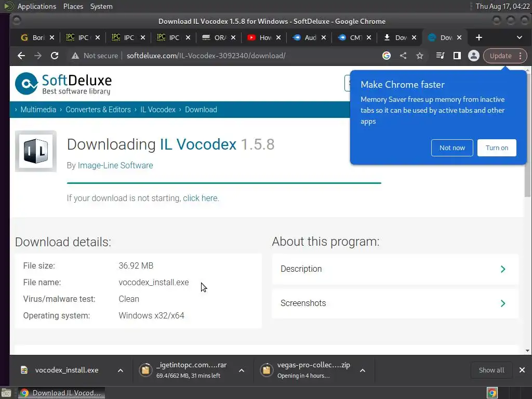The height and width of the screenshot is (399, 532).
Task: Click the 36.92 MB file size value
Action: coord(136,265)
